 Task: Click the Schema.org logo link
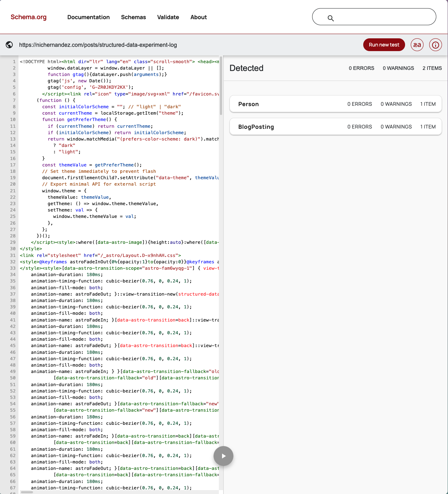click(28, 17)
